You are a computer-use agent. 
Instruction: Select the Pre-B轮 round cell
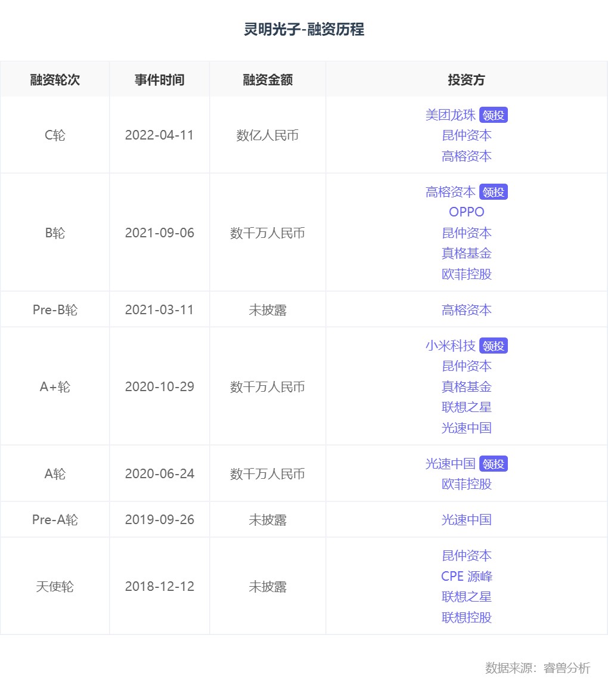(55, 310)
